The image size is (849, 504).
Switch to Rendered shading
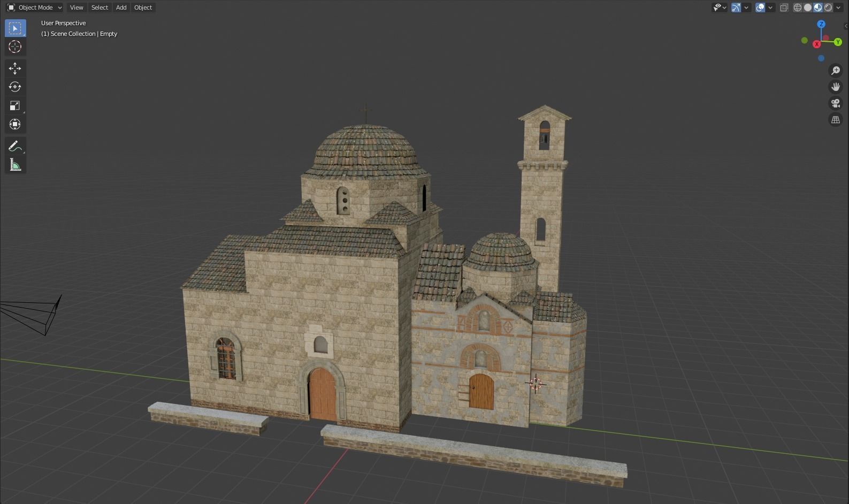click(828, 7)
